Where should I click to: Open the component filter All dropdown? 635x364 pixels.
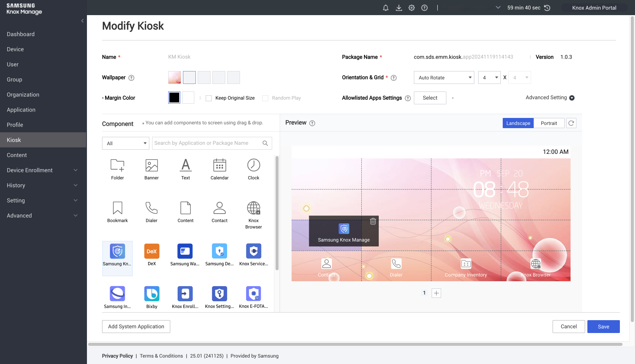coord(125,143)
